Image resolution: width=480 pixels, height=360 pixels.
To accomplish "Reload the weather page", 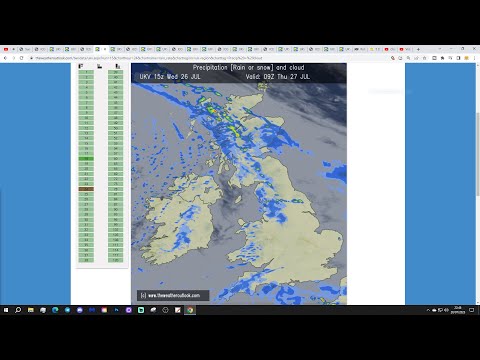I will point(21,58).
